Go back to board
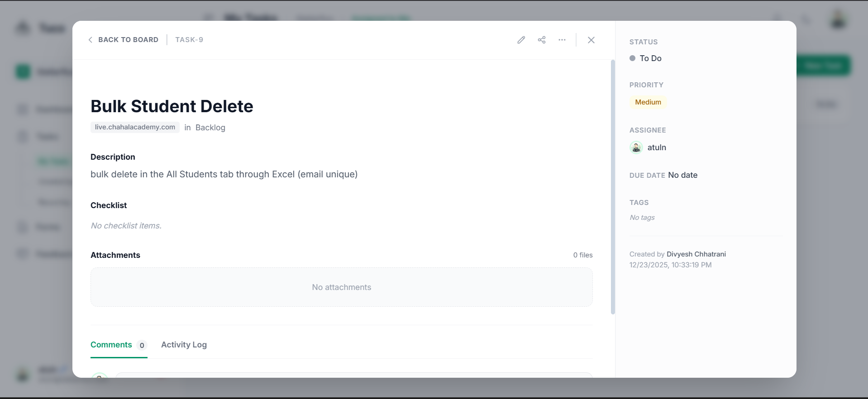This screenshot has height=399, width=868. (128, 40)
